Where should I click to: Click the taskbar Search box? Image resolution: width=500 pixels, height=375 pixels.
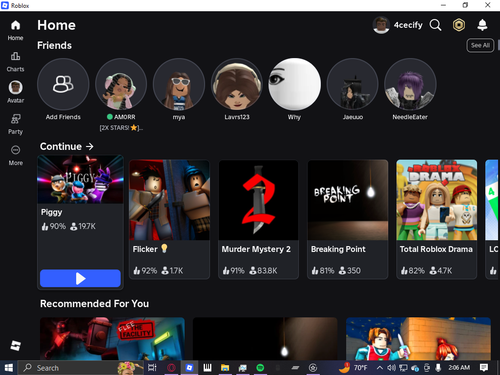click(80, 368)
